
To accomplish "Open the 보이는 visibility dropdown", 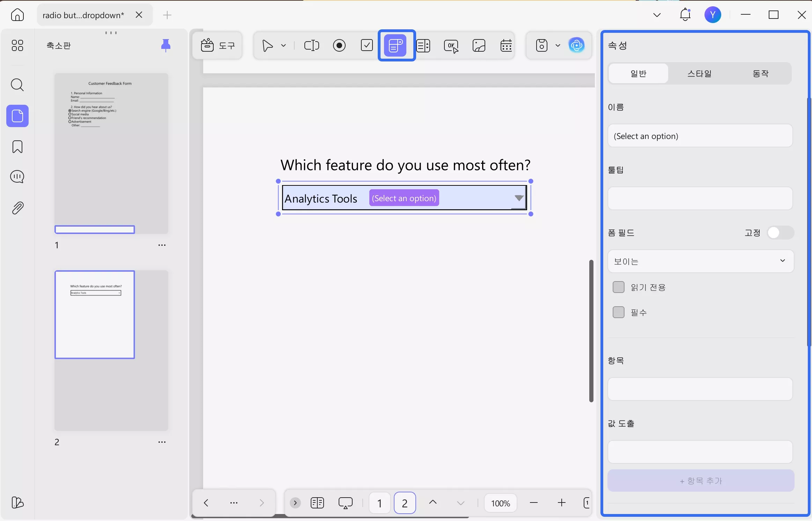I will point(701,261).
